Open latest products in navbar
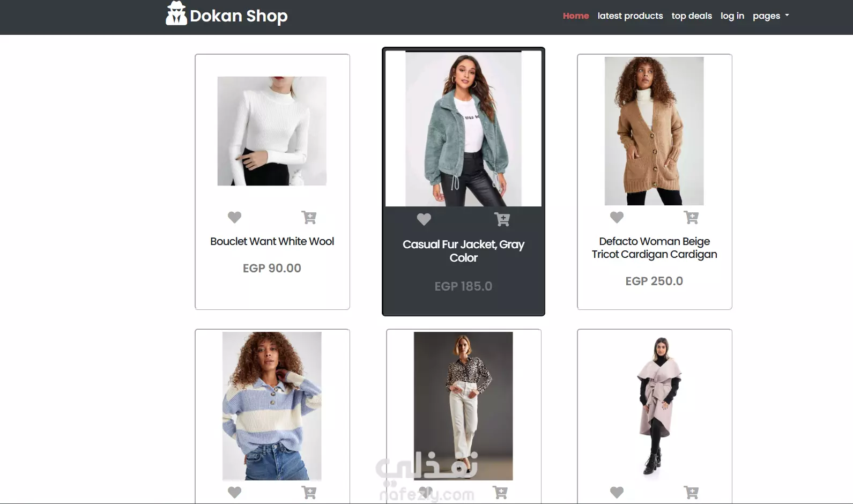 pos(630,16)
